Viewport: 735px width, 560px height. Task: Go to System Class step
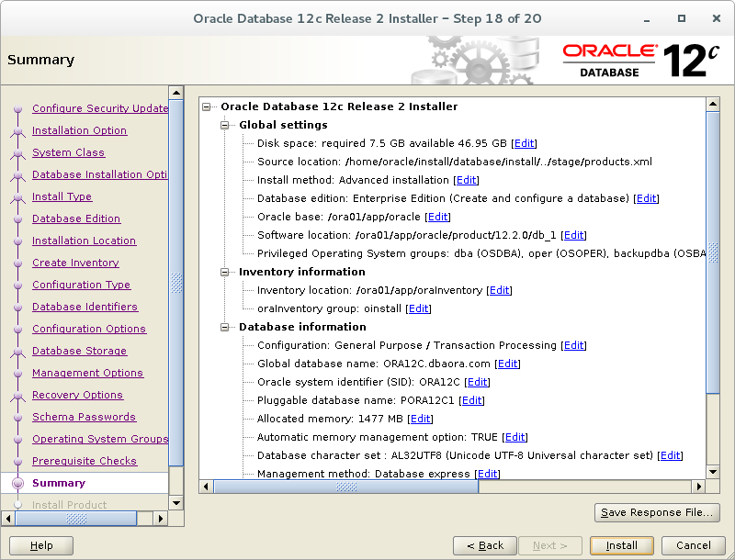(68, 152)
